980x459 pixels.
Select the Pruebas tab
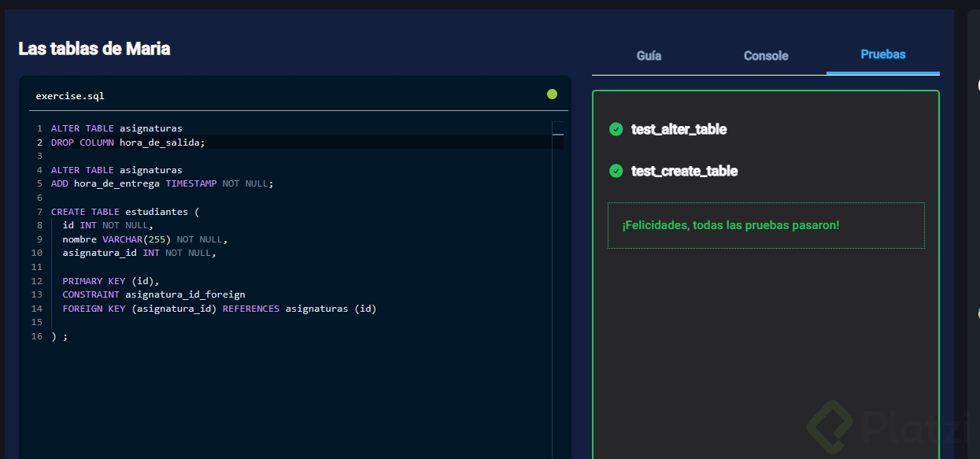tap(882, 55)
